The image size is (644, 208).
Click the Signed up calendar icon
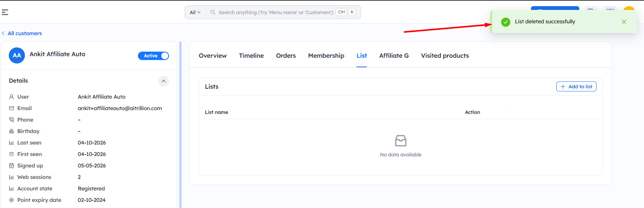pyautogui.click(x=11, y=166)
